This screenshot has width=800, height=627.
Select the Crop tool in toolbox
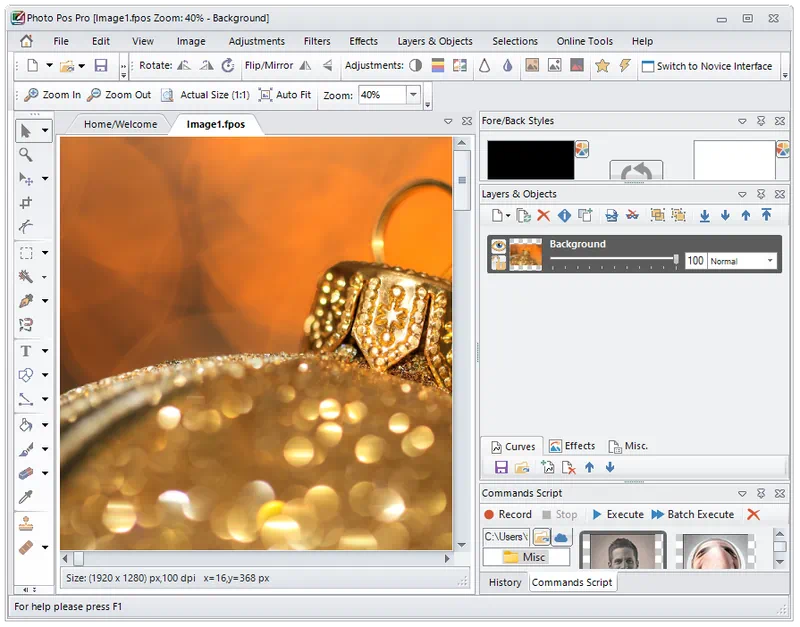pyautogui.click(x=26, y=203)
